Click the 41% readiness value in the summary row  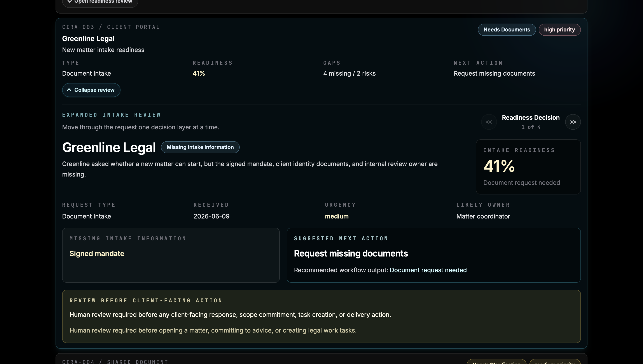[199, 73]
